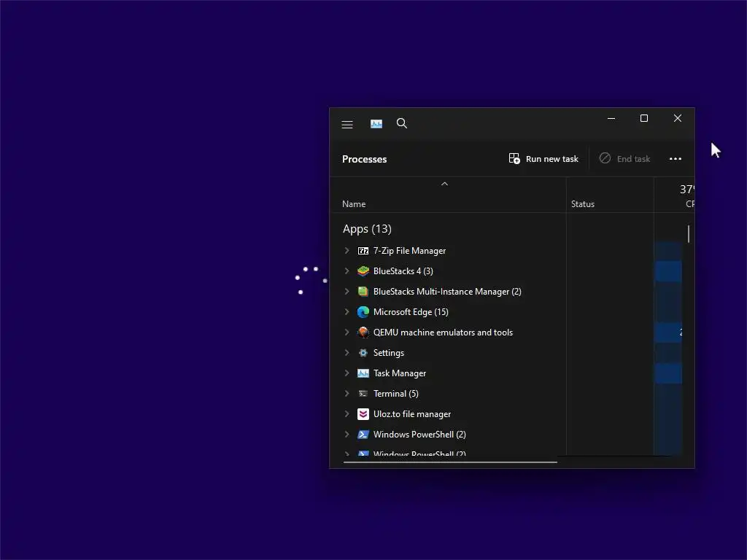The image size is (747, 560).
Task: Open the three-dot more options menu
Action: (675, 158)
